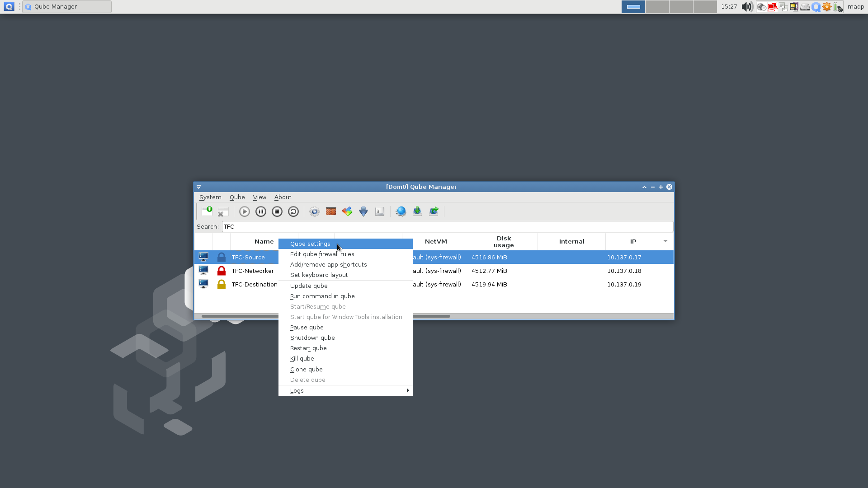This screenshot has width=868, height=488.
Task: Click the volume speaker tray icon
Action: coord(747,7)
